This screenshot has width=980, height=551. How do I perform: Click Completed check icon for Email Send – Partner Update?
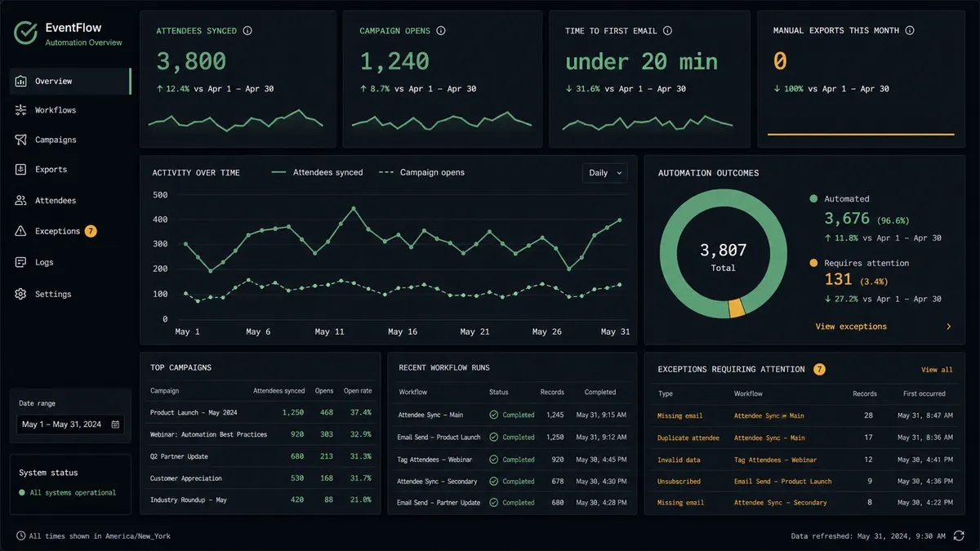point(493,502)
